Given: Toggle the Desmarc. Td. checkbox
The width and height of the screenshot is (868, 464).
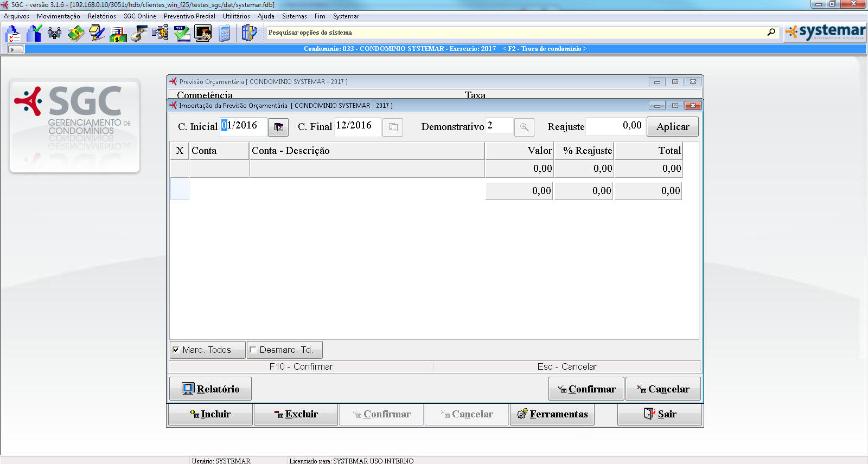Looking at the screenshot, I should pyautogui.click(x=253, y=350).
